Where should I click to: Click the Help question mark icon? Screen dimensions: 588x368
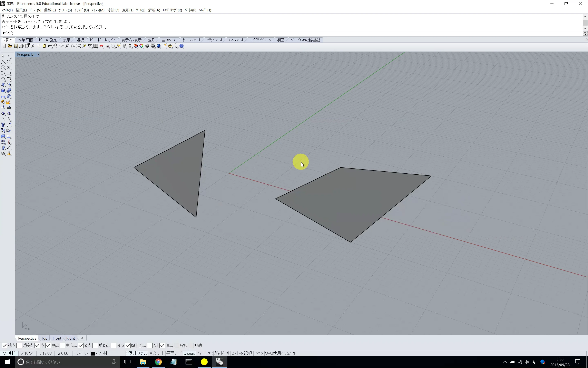coord(182,46)
